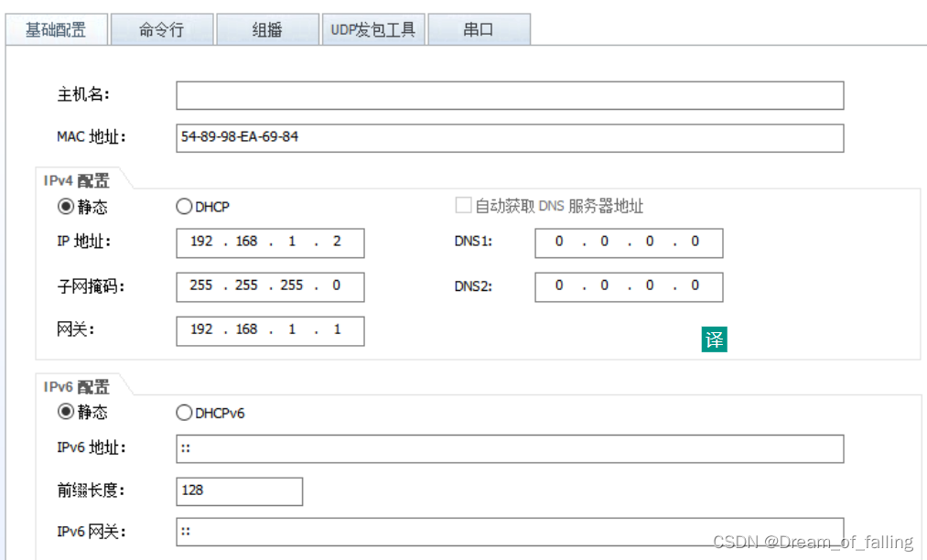Click the IPv6 网关 input field
Viewport: 927px width, 560px height.
coord(510,532)
